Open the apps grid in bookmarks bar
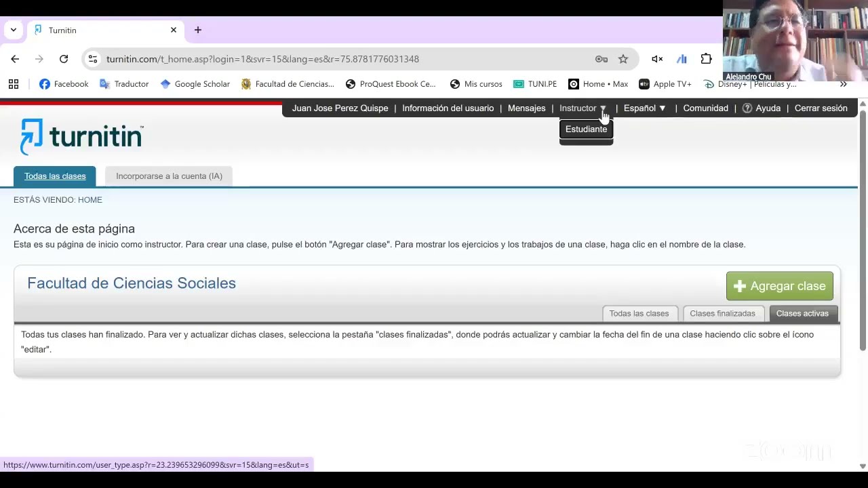The width and height of the screenshot is (868, 488). point(14,84)
